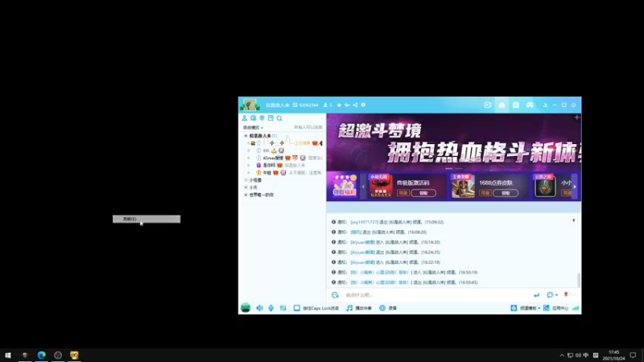Click the channel avatar in YY header
644x362 pixels.
click(250, 105)
